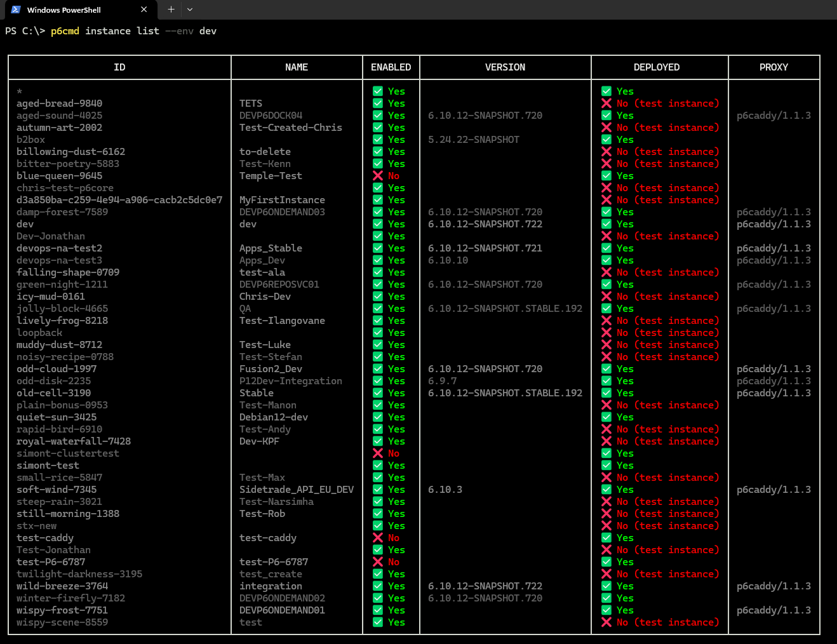Close the Windows PowerShell tab
The width and height of the screenshot is (837, 644).
point(144,10)
